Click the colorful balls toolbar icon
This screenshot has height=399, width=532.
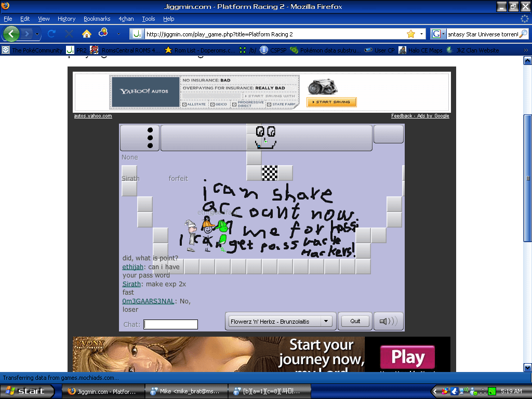tap(103, 33)
